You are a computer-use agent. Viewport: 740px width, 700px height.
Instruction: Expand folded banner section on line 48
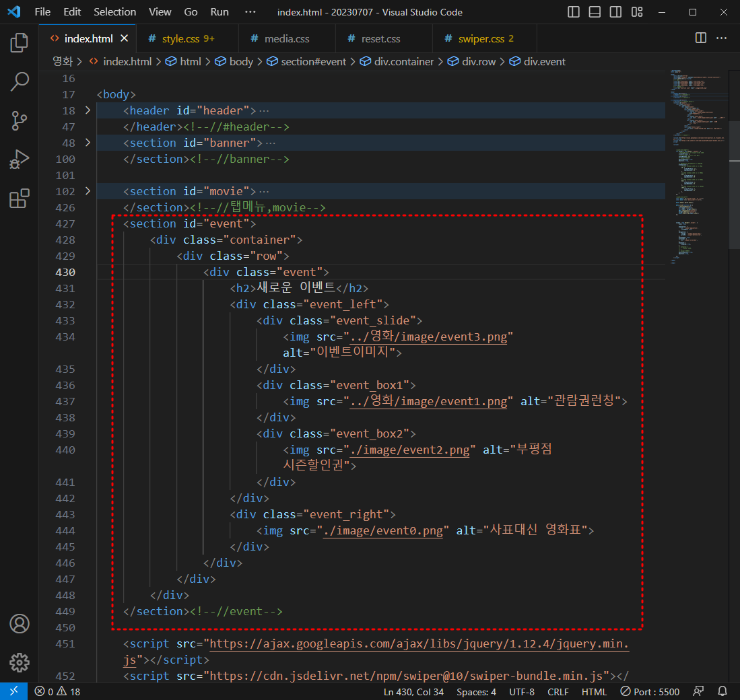(88, 143)
